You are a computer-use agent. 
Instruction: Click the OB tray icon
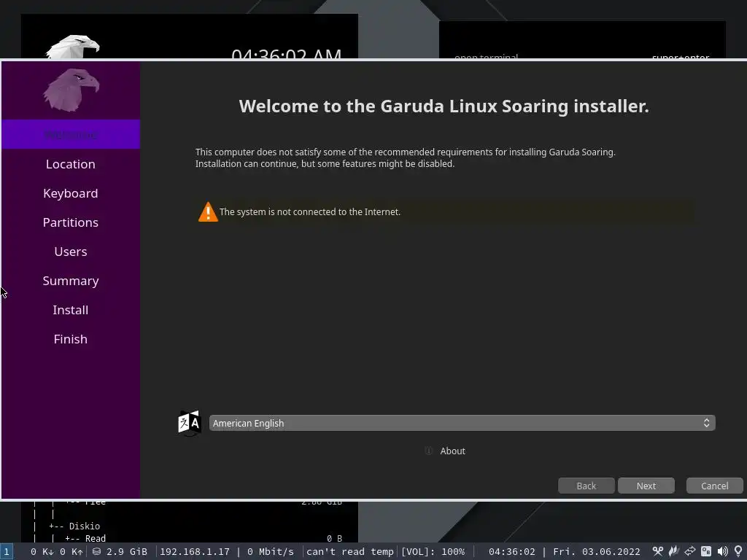(706, 551)
